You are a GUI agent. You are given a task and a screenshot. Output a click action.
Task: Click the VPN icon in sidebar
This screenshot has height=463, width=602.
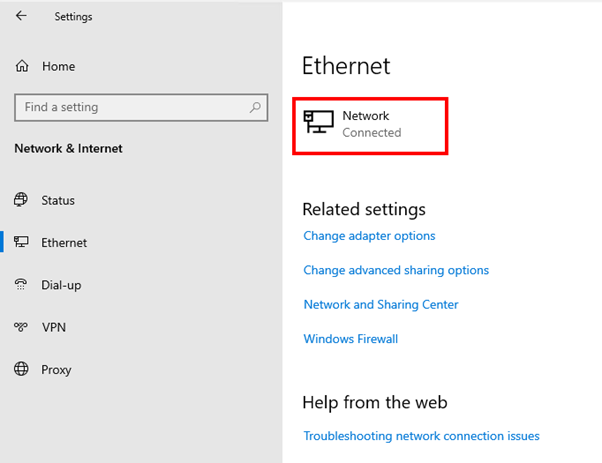(21, 327)
